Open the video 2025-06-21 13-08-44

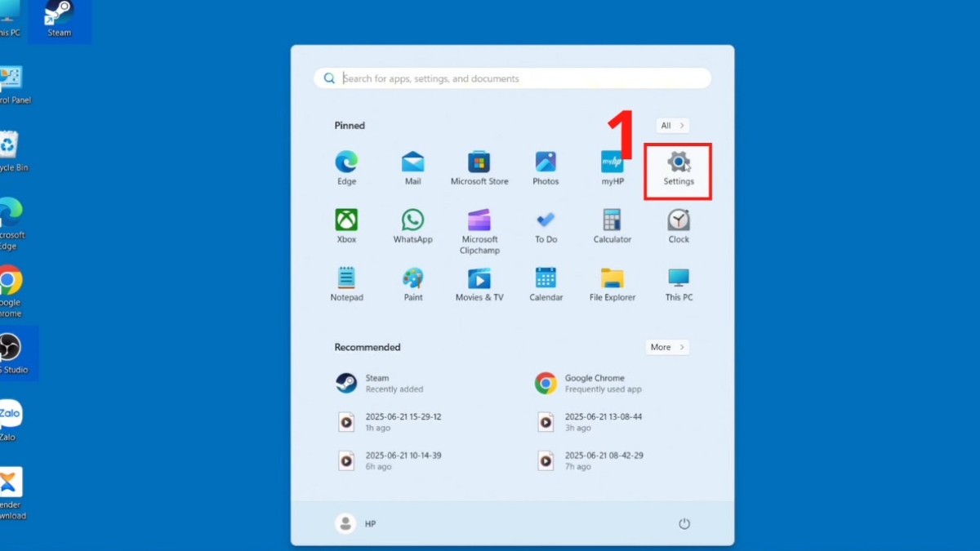point(603,421)
